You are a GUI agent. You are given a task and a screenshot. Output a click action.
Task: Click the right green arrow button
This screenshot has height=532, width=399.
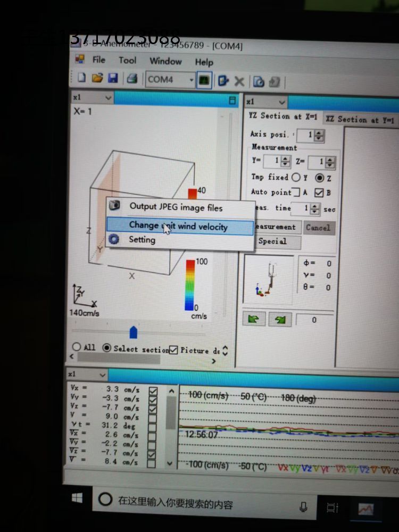coord(280,319)
